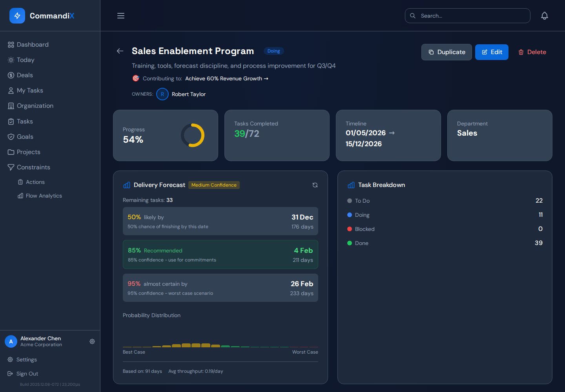Delete the project
This screenshot has height=392, width=565.
click(532, 52)
